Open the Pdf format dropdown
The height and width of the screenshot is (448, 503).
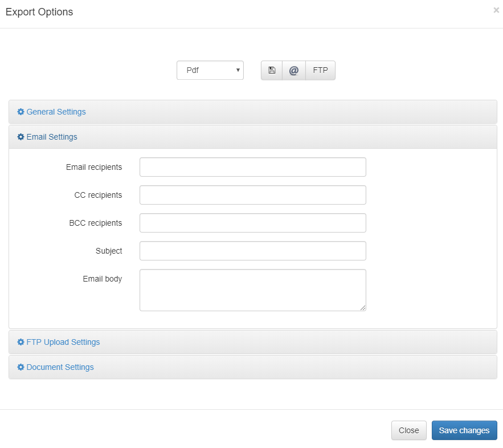click(210, 70)
